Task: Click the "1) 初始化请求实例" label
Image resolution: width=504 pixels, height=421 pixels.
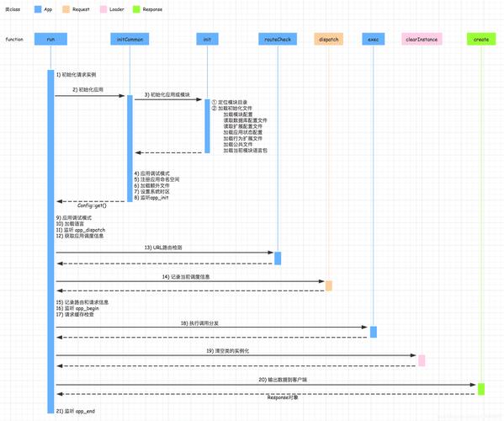Action: [x=77, y=75]
